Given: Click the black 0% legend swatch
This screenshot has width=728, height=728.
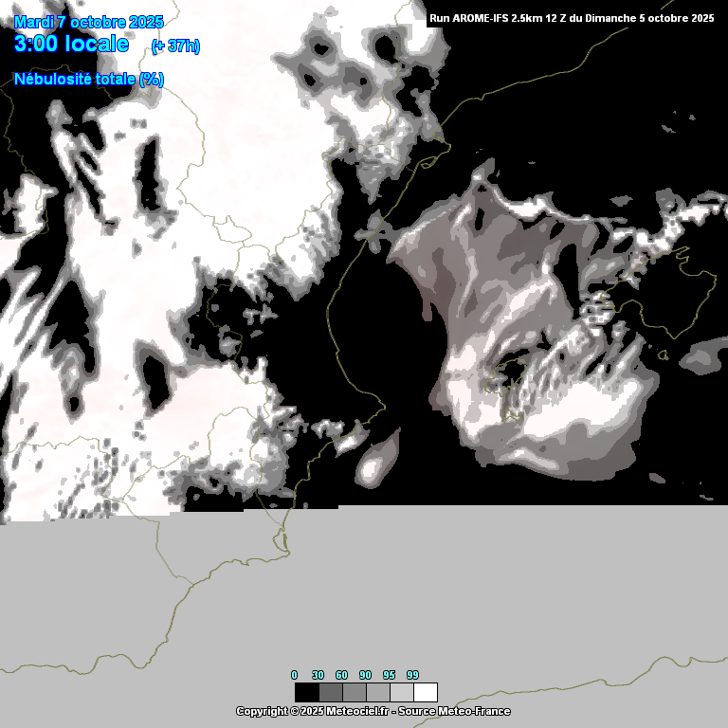Looking at the screenshot, I should pyautogui.click(x=305, y=692).
